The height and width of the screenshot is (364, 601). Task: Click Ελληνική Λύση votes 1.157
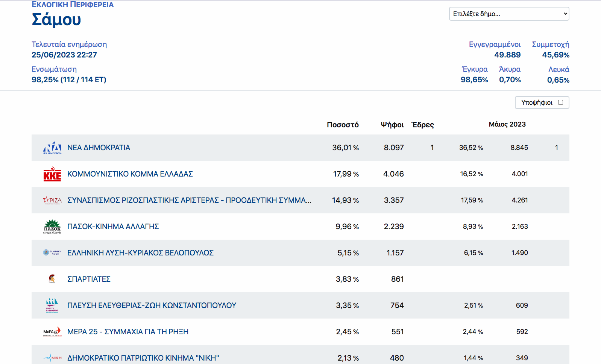(x=395, y=253)
